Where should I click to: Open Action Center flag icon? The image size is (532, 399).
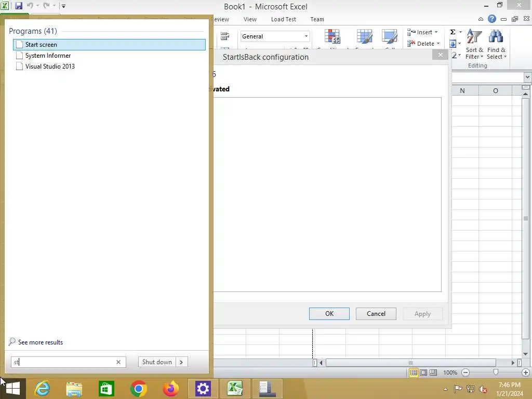[458, 389]
